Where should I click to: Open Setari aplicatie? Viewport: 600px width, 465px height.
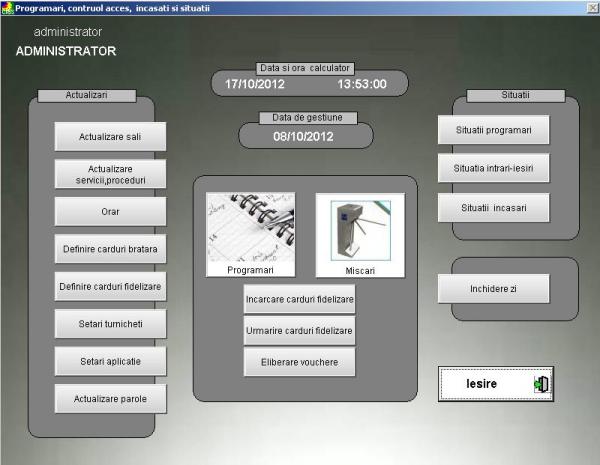(x=110, y=361)
